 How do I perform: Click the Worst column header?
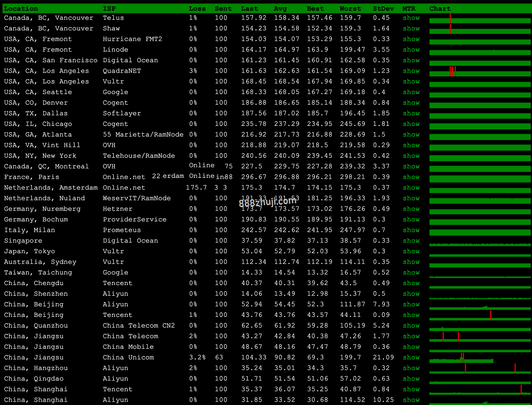tap(351, 8)
